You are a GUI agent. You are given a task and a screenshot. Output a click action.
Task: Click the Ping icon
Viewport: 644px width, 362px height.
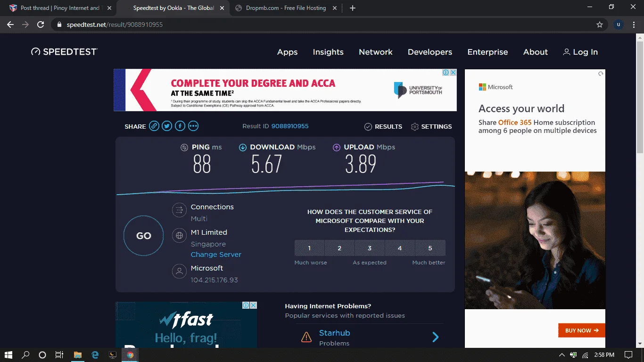coord(184,148)
